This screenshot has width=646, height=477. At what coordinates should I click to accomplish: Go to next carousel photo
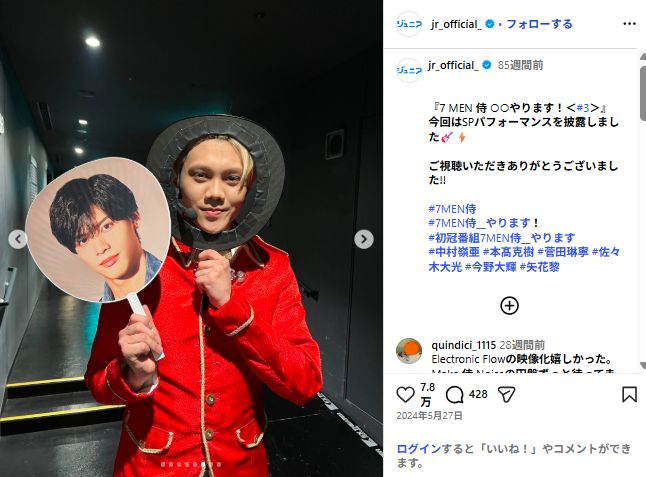pyautogui.click(x=364, y=239)
